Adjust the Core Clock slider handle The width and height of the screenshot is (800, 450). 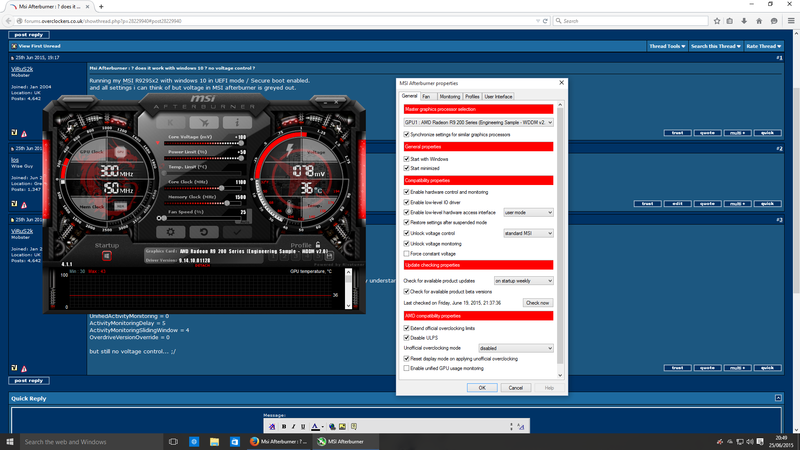point(221,188)
